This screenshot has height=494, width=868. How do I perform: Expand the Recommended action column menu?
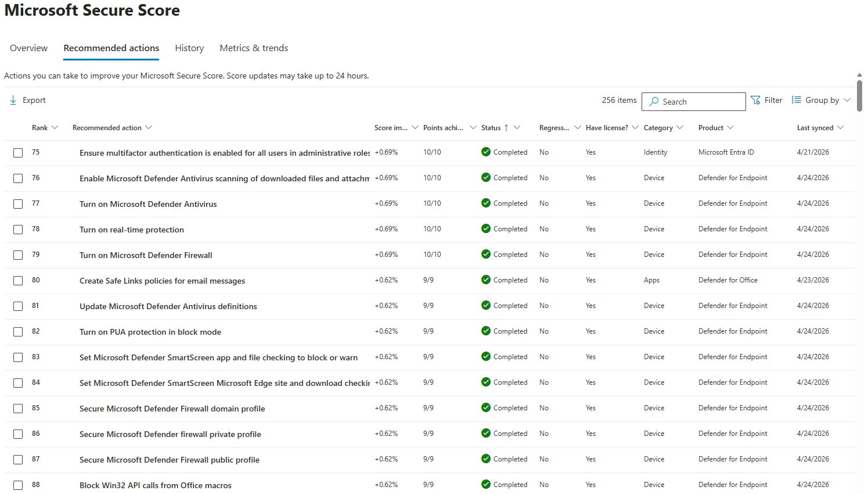[x=149, y=128]
